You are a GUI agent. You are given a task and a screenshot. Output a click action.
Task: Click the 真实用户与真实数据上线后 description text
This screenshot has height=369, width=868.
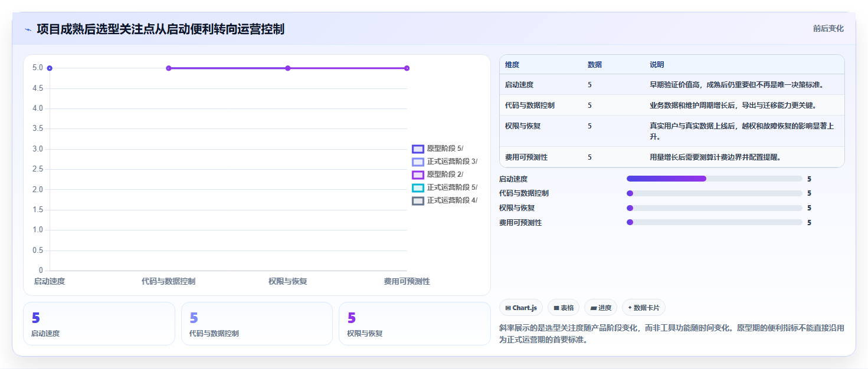point(742,131)
